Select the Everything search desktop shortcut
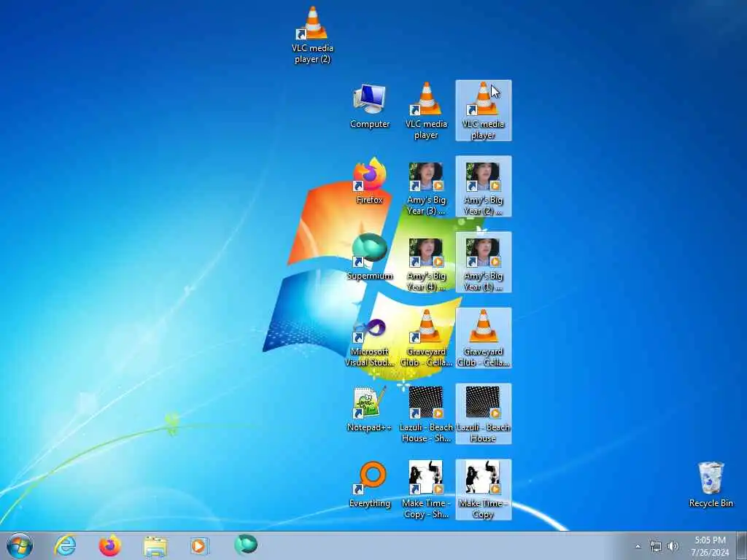Viewport: 747px width, 560px height. point(370,485)
